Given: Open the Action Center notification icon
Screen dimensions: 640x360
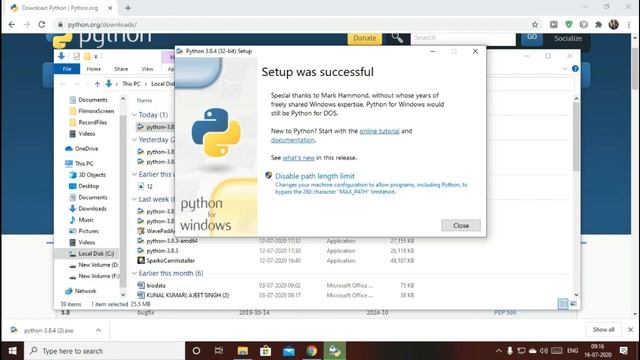Looking at the screenshot, I should [x=624, y=351].
